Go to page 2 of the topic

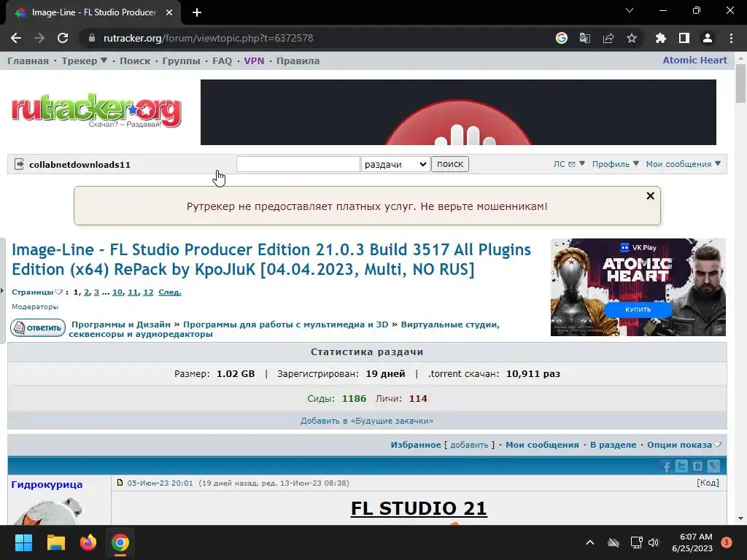point(87,292)
